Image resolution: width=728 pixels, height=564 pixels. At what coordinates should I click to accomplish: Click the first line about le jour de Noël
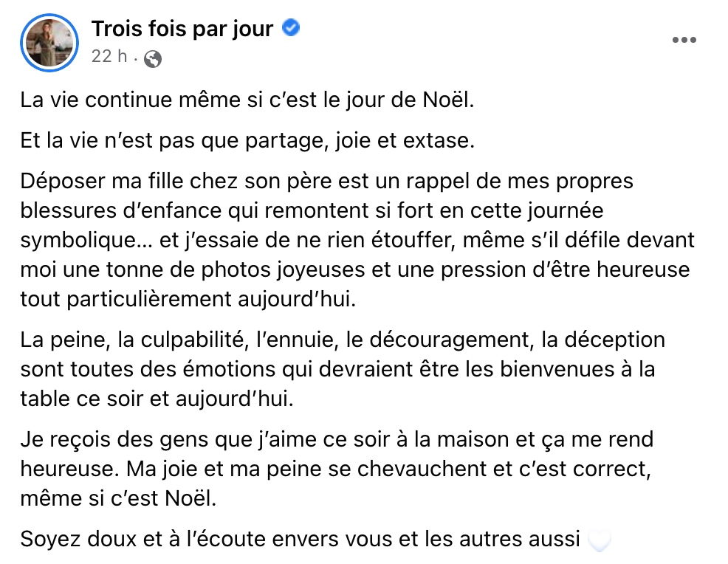247,100
